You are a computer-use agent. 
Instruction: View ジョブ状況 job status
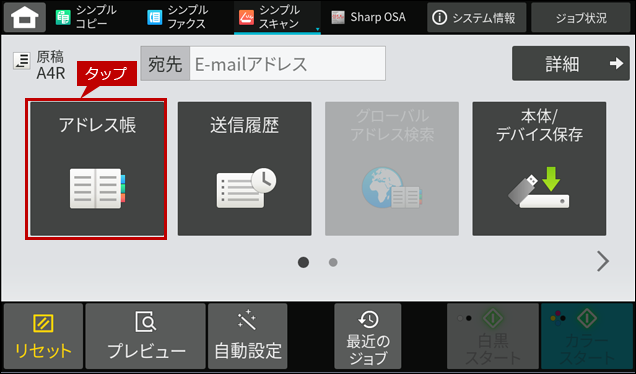(581, 17)
